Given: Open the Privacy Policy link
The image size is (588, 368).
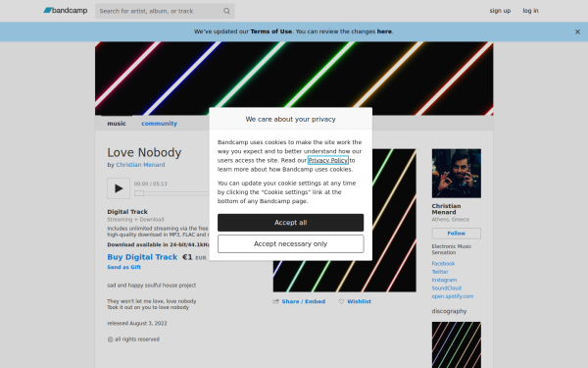Looking at the screenshot, I should [x=327, y=160].
